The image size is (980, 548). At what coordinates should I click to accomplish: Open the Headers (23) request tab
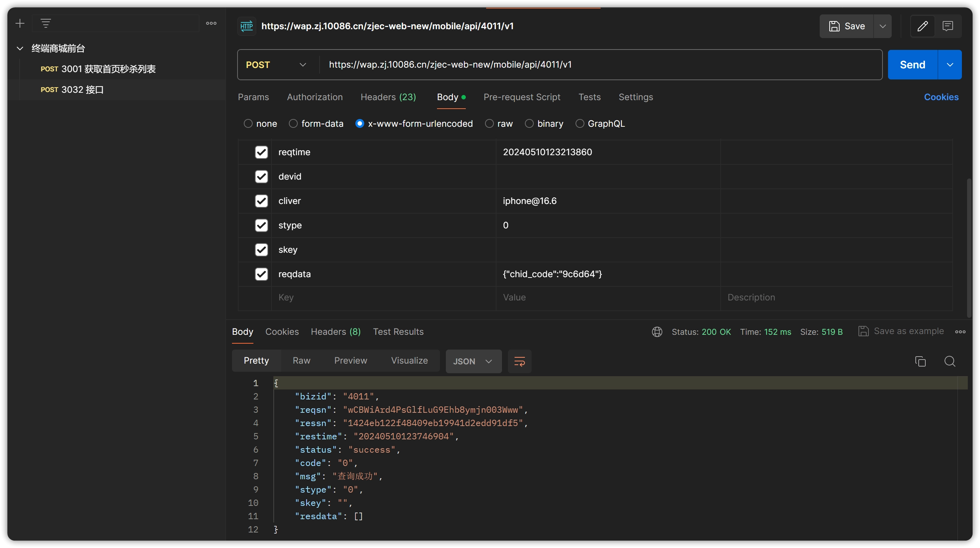pos(388,97)
